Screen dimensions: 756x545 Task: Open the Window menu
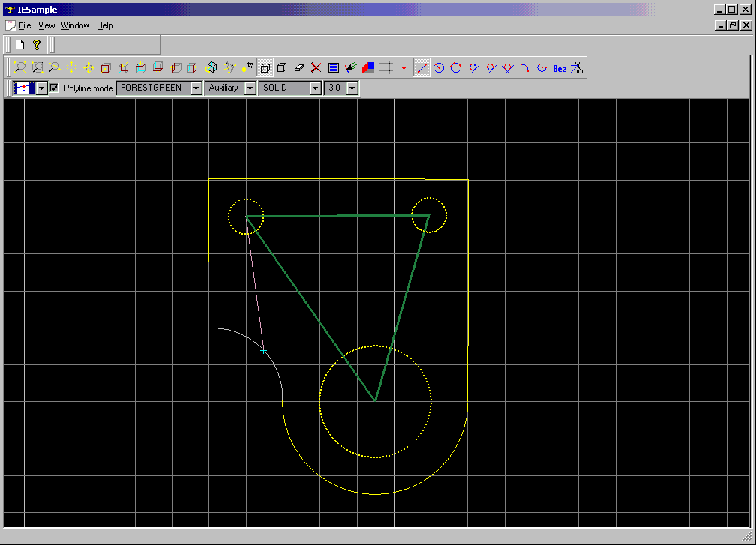75,25
